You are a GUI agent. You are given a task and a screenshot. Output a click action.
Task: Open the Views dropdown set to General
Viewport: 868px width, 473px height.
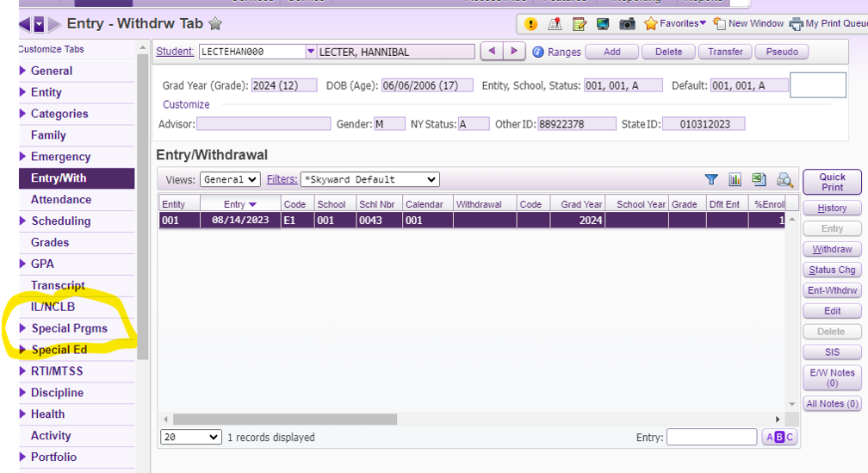pos(230,179)
